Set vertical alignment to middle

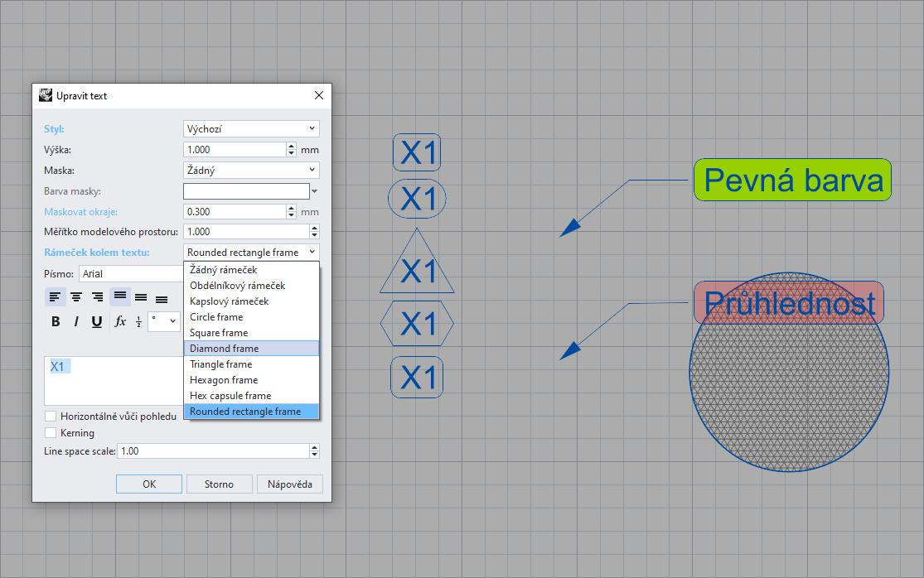click(x=141, y=296)
